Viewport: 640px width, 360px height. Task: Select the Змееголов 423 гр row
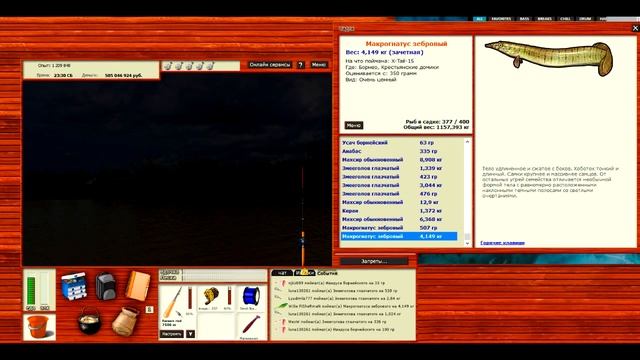coord(399,177)
